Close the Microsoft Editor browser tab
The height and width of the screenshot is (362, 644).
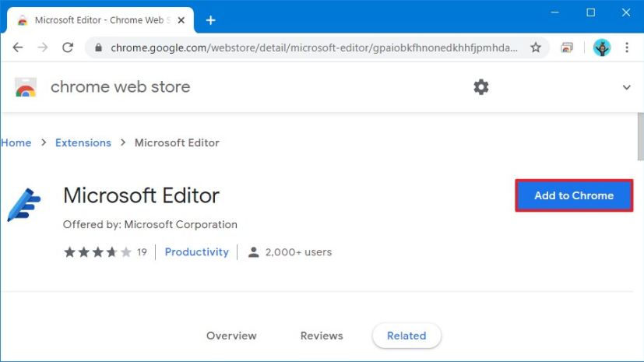181,20
